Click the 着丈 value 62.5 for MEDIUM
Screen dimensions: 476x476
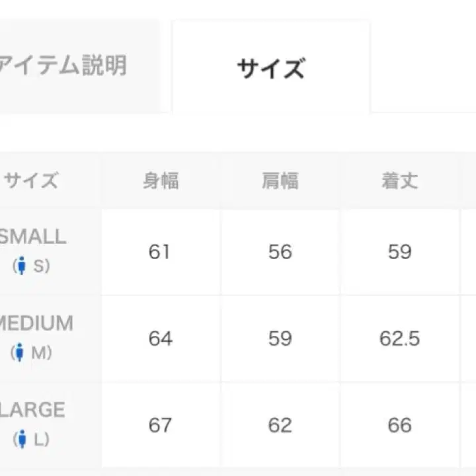point(399,338)
